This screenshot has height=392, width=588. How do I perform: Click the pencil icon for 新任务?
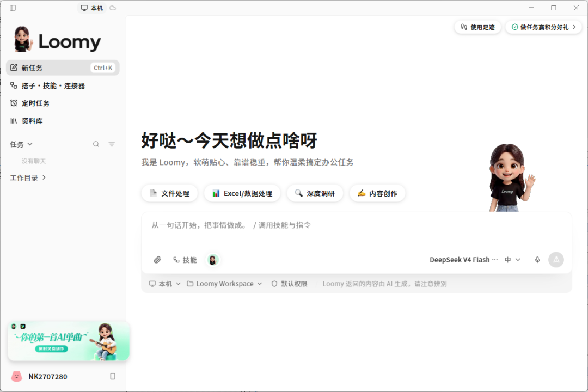click(14, 68)
